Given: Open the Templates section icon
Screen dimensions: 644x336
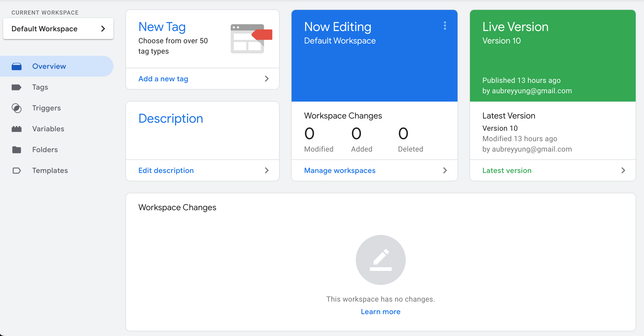Looking at the screenshot, I should coord(17,170).
